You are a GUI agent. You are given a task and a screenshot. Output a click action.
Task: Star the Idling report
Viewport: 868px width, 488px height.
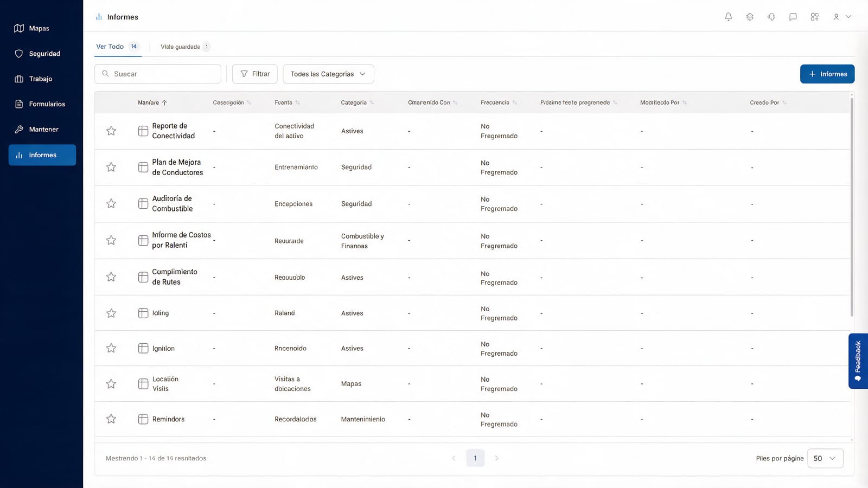pyautogui.click(x=111, y=313)
